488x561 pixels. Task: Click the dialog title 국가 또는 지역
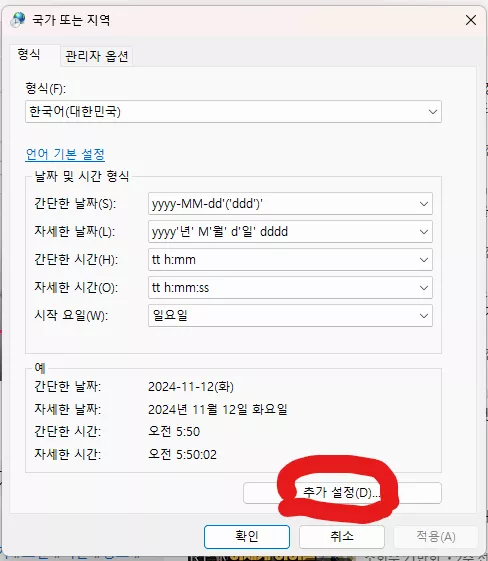point(71,20)
